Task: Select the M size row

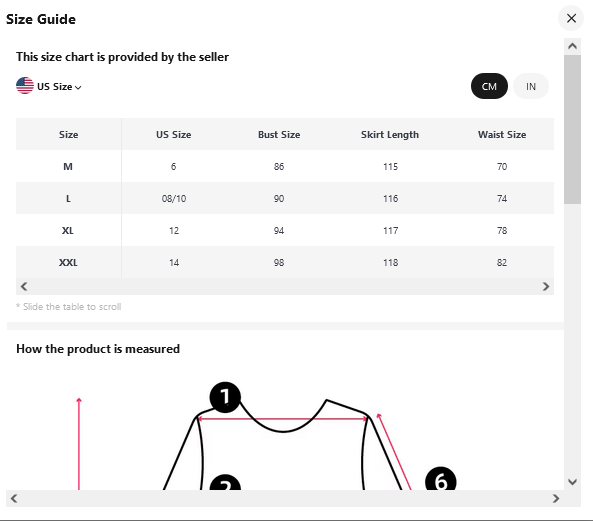Action: [285, 166]
